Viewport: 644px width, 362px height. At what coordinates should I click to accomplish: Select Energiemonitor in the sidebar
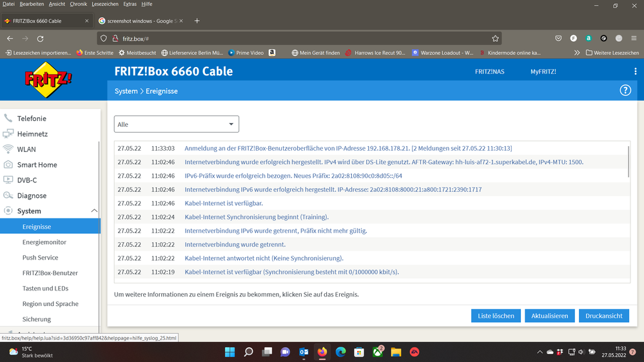coord(44,242)
